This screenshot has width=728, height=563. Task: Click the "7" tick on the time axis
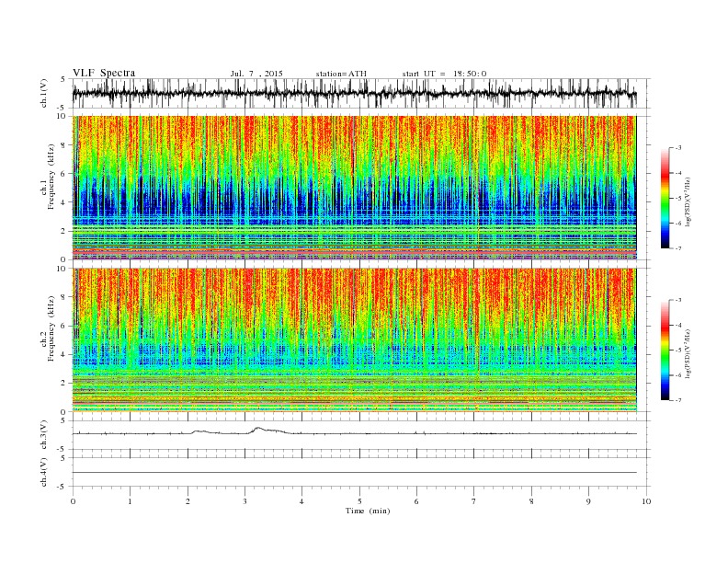pyautogui.click(x=474, y=501)
